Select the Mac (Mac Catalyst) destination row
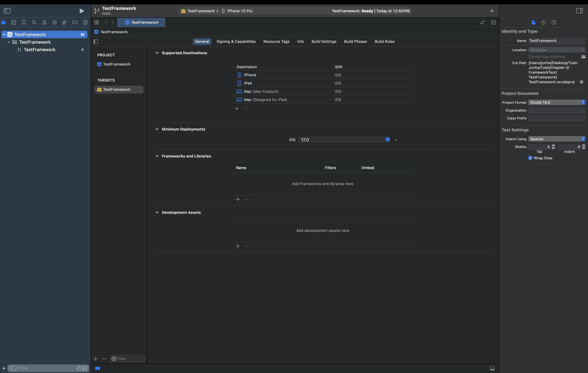 click(x=323, y=91)
